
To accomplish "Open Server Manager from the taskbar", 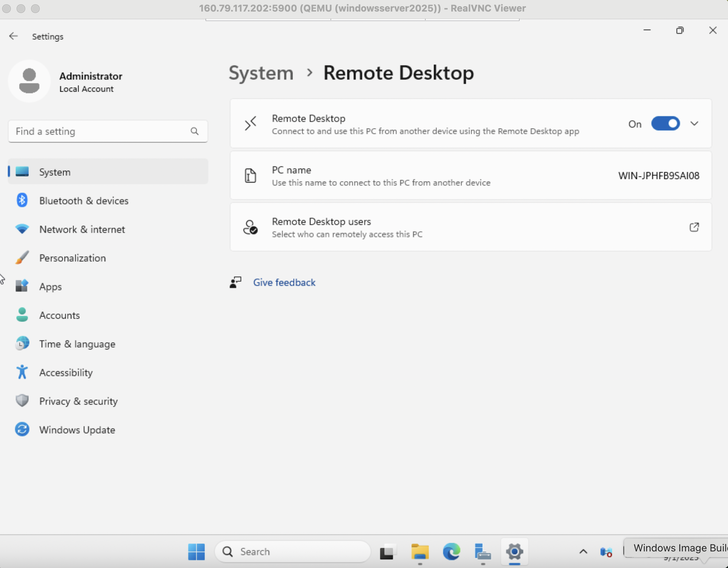I will 482,552.
